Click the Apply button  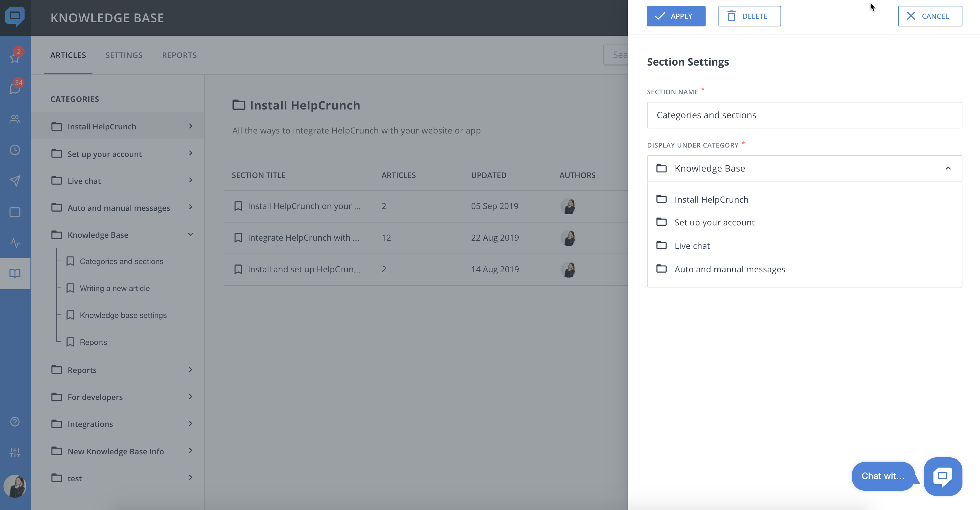(676, 16)
